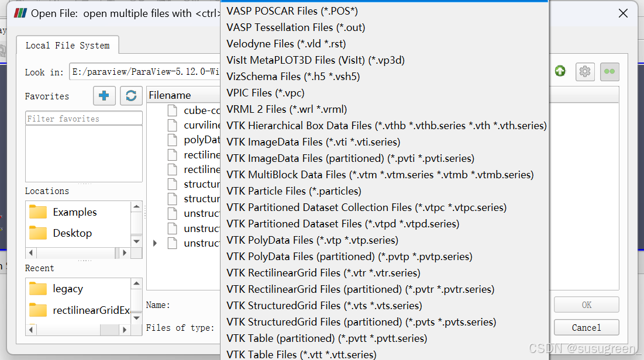Choose VTK Partitioned Dataset Collection Files filter
Image resolution: width=644 pixels, height=360 pixels.
pos(384,207)
